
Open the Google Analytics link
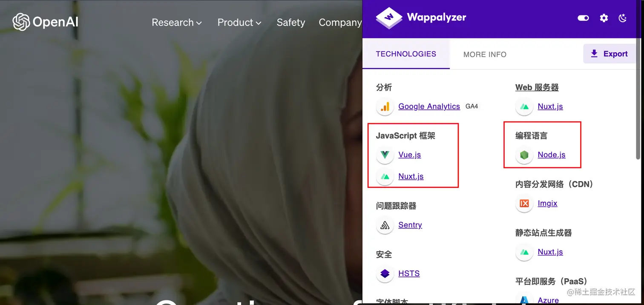click(429, 106)
